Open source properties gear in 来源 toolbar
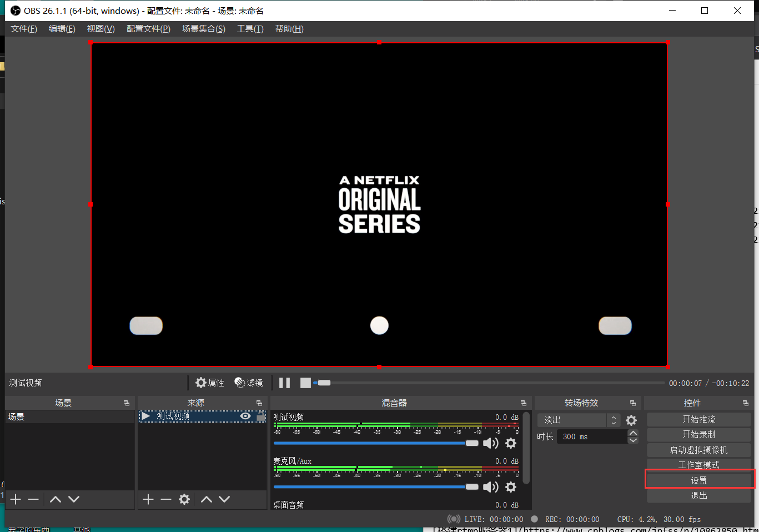This screenshot has width=759, height=532. click(x=184, y=499)
